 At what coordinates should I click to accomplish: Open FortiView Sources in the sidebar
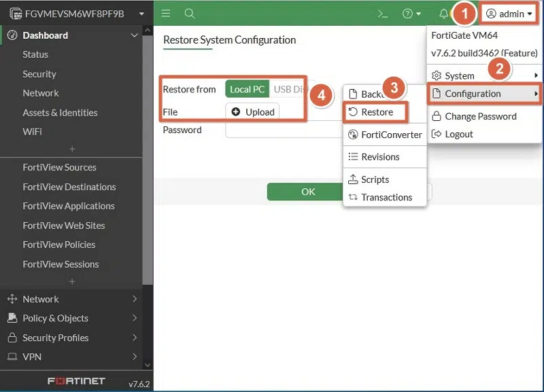[59, 167]
